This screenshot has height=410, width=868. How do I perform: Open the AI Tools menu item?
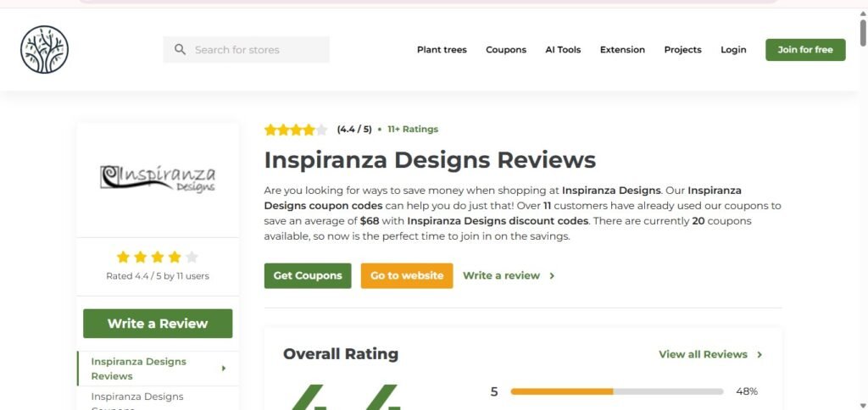563,50
